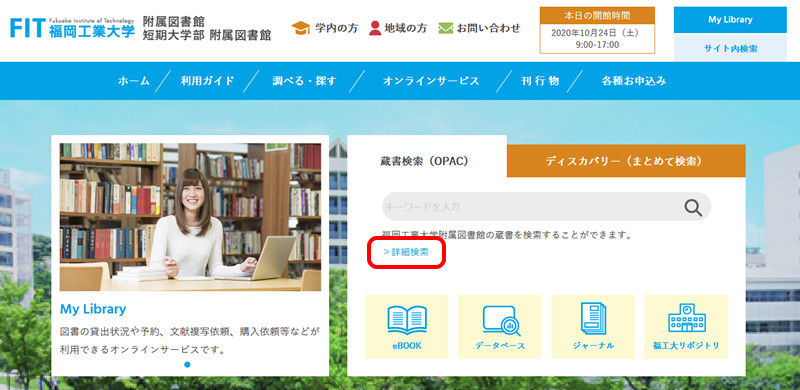Open 各種お申込み in the navigation bar
Viewport: 800px width, 390px height.
pos(634,81)
